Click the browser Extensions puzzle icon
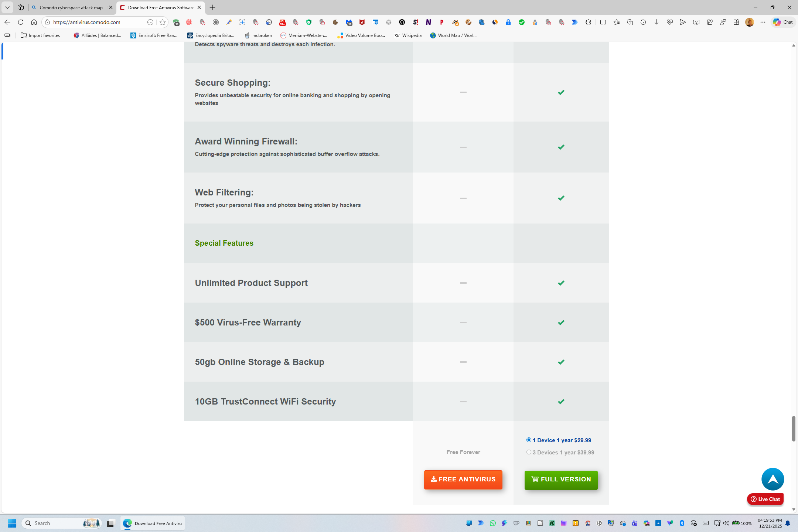This screenshot has width=798, height=532. click(588, 22)
